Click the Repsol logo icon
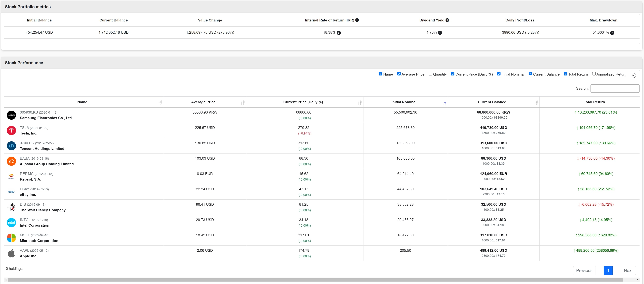 tap(11, 176)
